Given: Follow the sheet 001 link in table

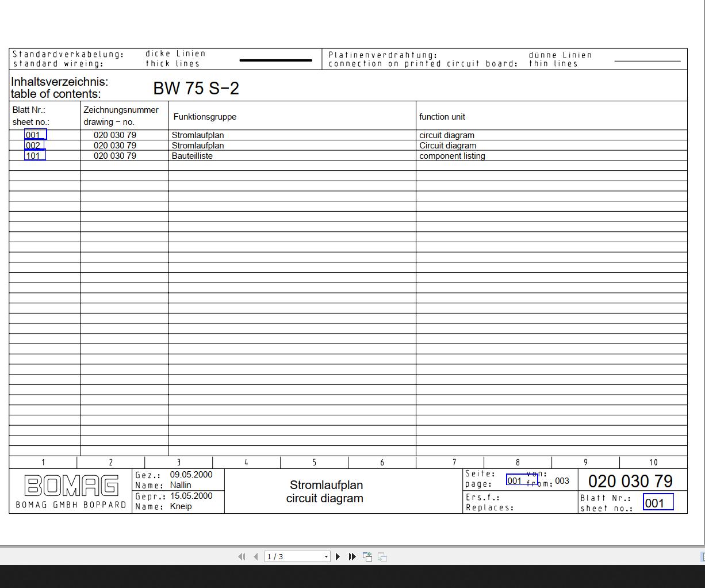Looking at the screenshot, I should click(35, 135).
